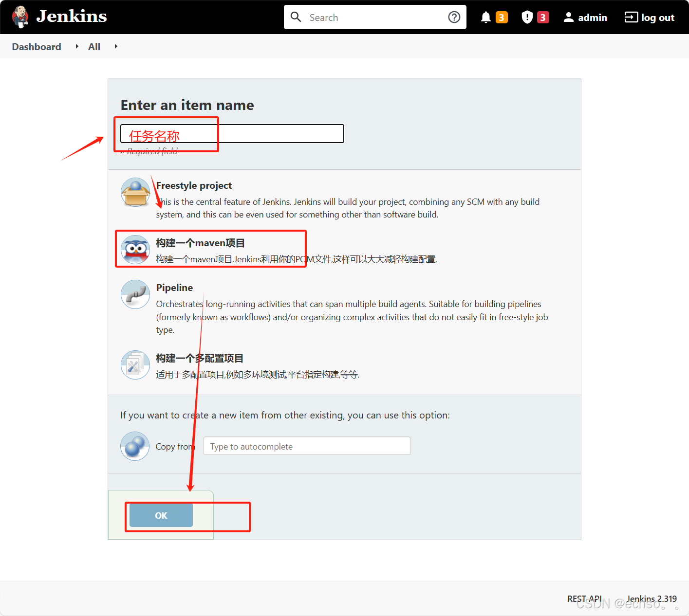Choose the Freestyle project option title

[194, 185]
